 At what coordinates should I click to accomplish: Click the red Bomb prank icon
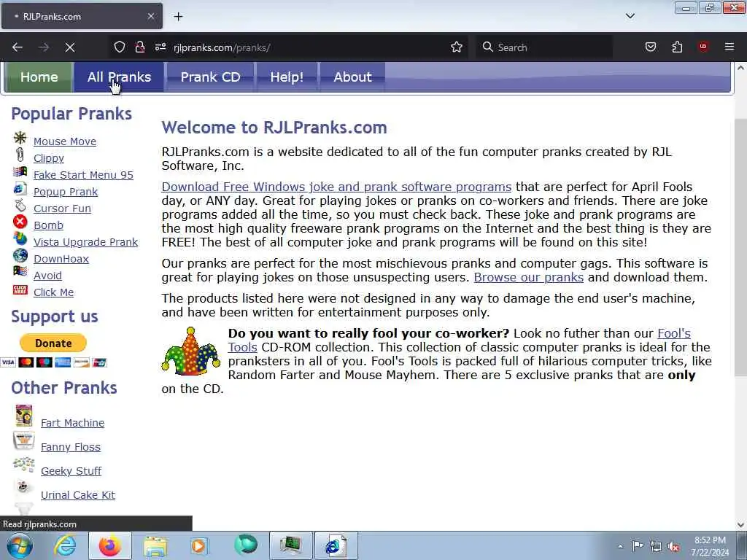click(x=20, y=222)
